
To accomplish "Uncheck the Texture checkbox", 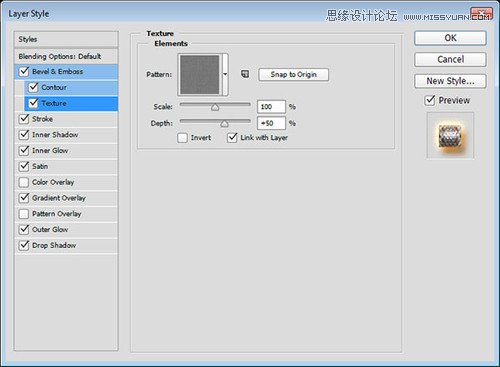I will [x=33, y=103].
